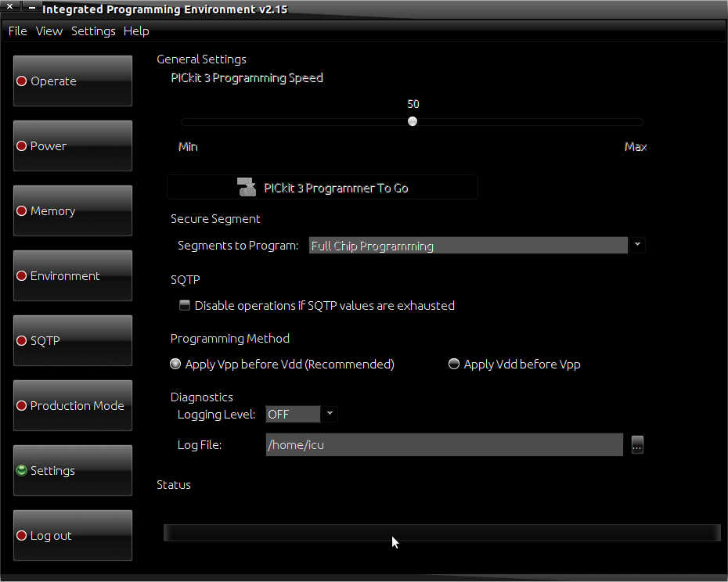Select the Settings sidebar button
Image resolution: width=728 pixels, height=582 pixels.
coord(73,471)
